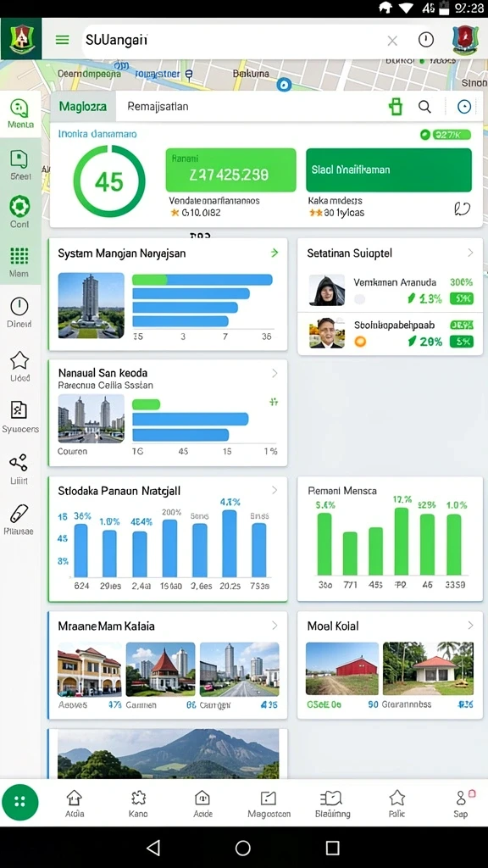488x868 pixels.
Task: Expand the Stlodaka Panaun Nratcjall chart chevron
Action: tap(274, 491)
